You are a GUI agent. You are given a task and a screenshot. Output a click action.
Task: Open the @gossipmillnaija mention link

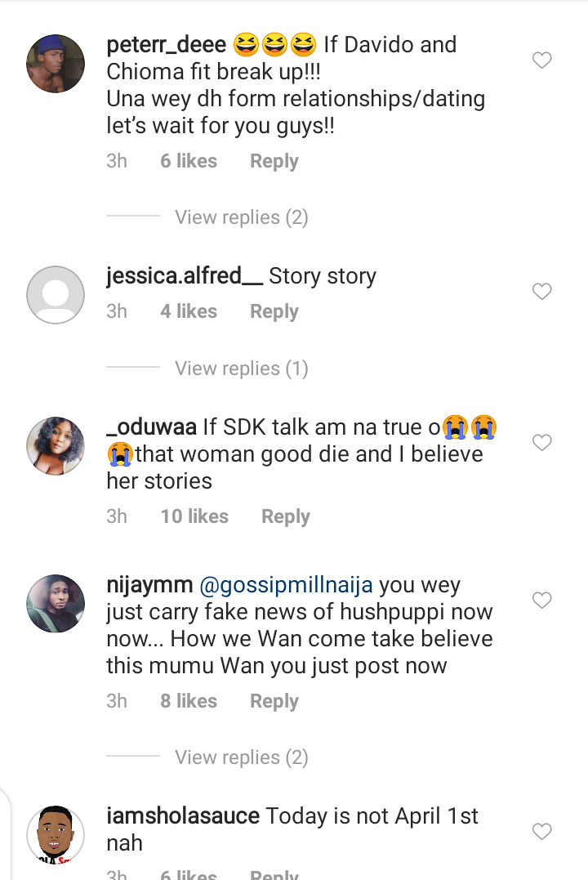coord(286,585)
